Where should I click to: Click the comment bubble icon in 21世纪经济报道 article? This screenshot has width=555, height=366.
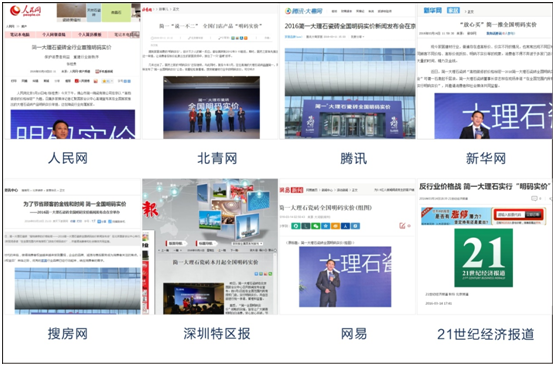click(x=534, y=199)
